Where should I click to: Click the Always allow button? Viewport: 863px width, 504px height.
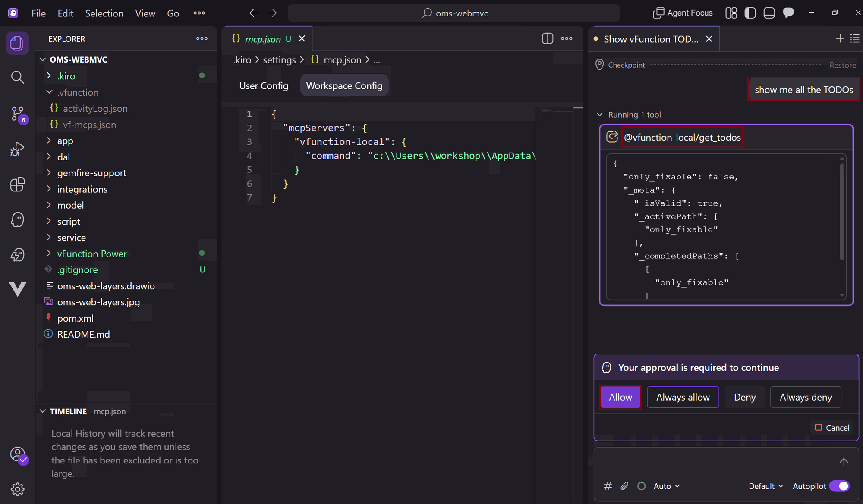pos(683,397)
